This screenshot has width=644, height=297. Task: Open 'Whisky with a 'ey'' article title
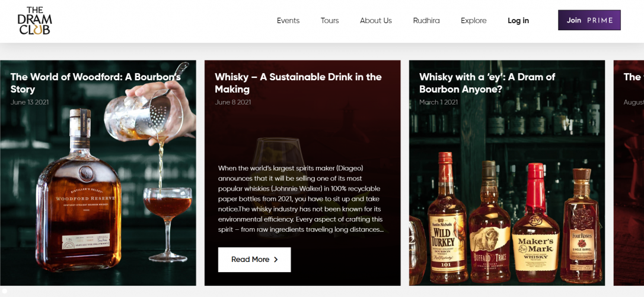487,83
